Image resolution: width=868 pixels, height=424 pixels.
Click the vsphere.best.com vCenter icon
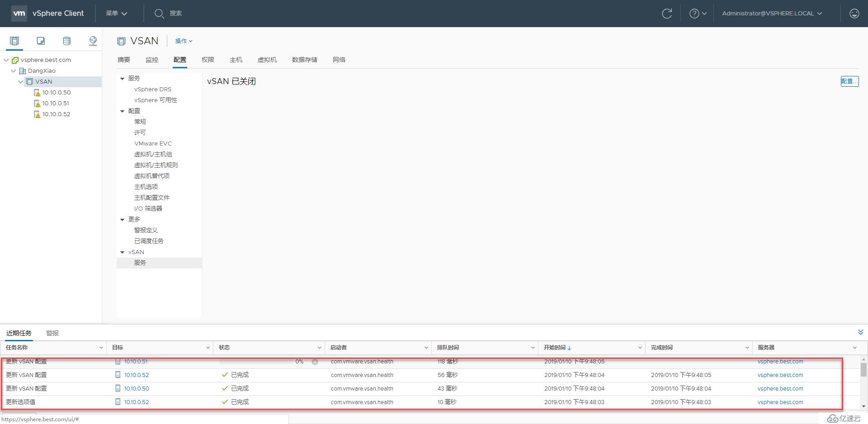click(15, 60)
